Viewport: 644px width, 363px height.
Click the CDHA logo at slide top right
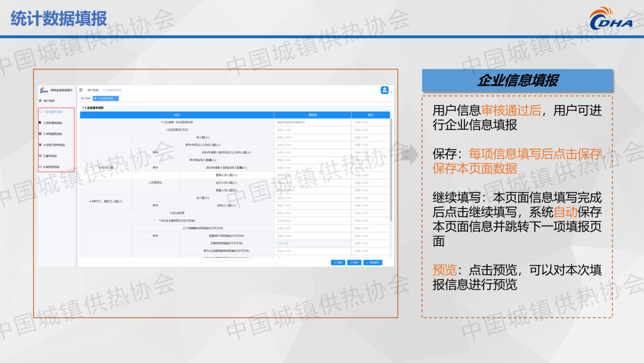pos(611,19)
